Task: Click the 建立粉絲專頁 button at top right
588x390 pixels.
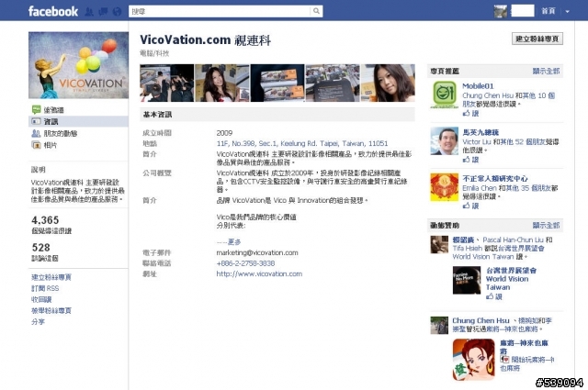Action: click(x=537, y=39)
